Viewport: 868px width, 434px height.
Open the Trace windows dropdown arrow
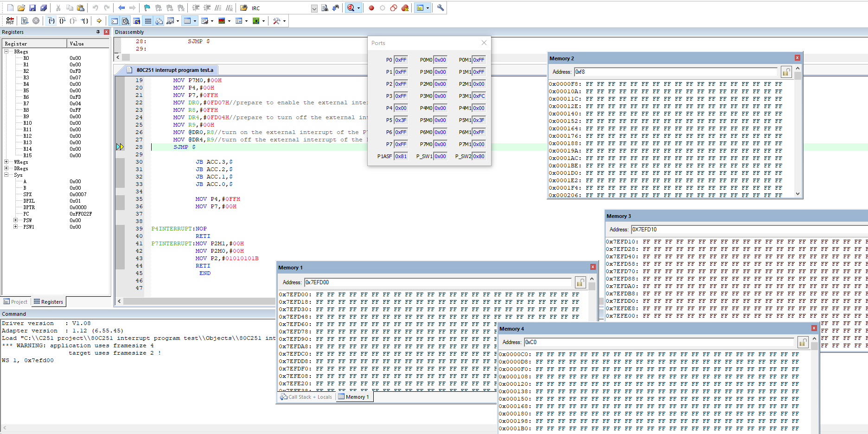(246, 21)
